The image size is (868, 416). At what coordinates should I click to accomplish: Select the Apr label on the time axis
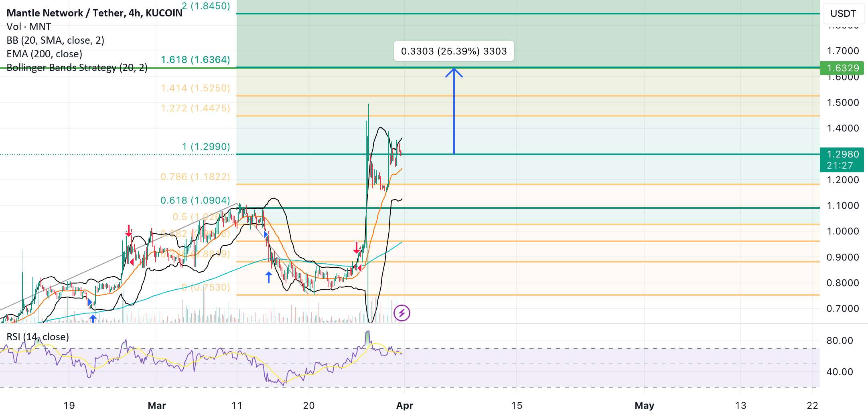(405, 406)
